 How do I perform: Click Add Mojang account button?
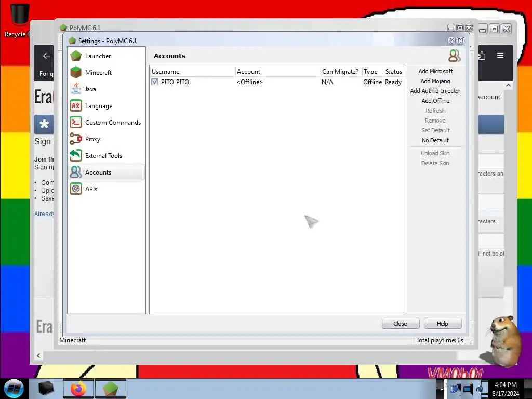[435, 81]
